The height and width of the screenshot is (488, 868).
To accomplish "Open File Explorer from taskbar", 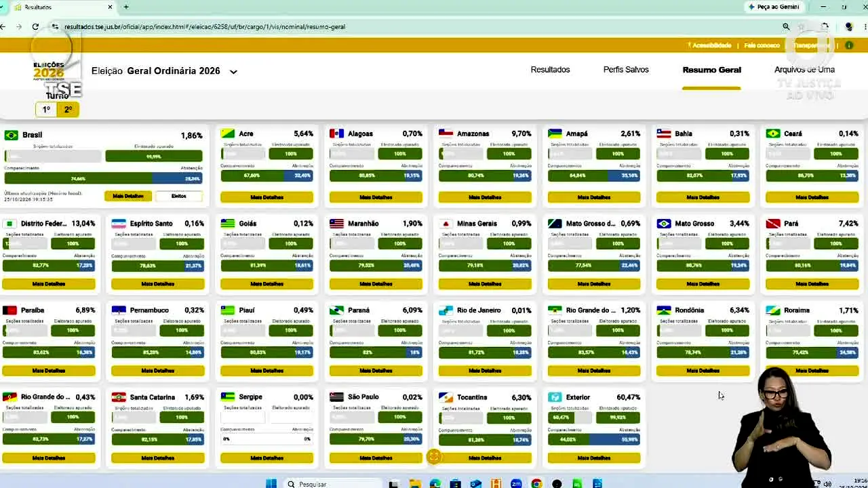I will click(414, 483).
